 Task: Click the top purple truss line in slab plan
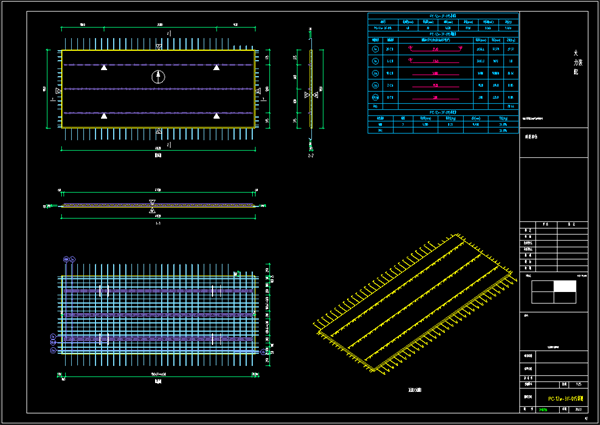tap(158, 65)
